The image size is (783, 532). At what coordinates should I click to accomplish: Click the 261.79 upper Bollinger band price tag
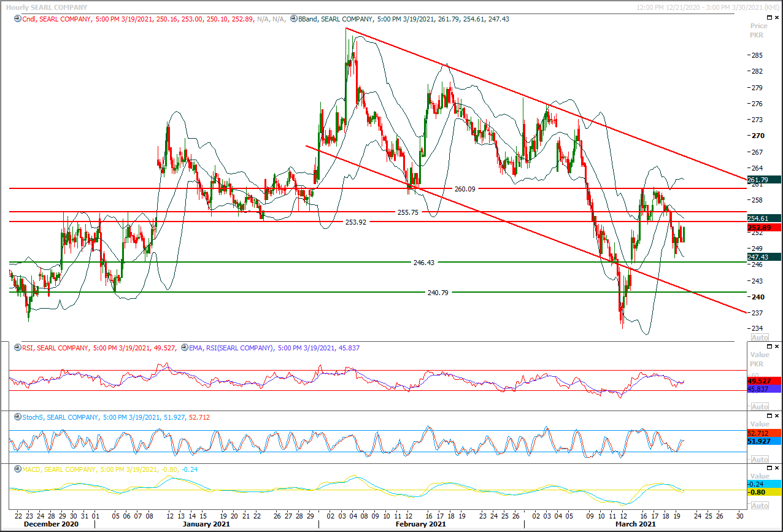click(x=764, y=180)
